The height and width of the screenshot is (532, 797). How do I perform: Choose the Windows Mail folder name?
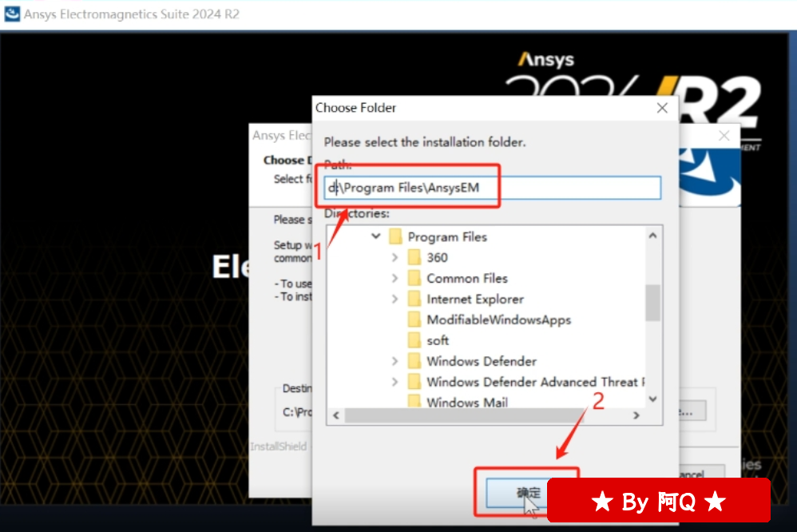tap(467, 403)
